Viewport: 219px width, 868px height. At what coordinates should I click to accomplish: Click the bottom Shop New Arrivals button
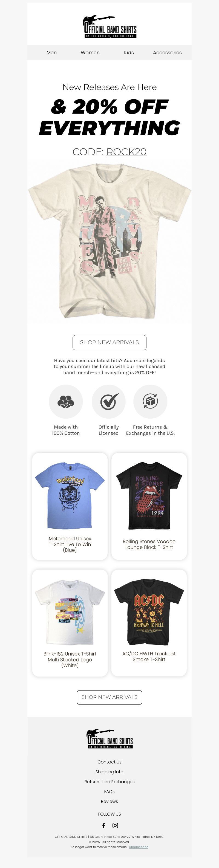tap(109, 697)
